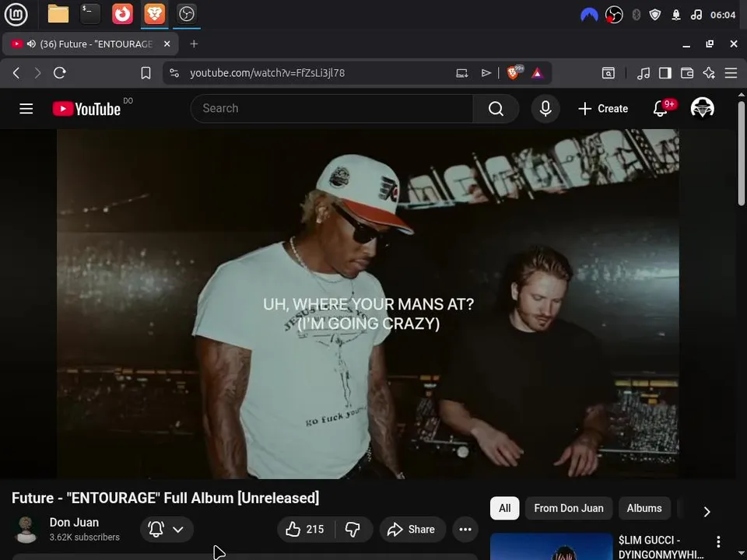Viewport: 747px width, 560px height.
Task: Open the browser search tabs icon
Action: (x=608, y=73)
